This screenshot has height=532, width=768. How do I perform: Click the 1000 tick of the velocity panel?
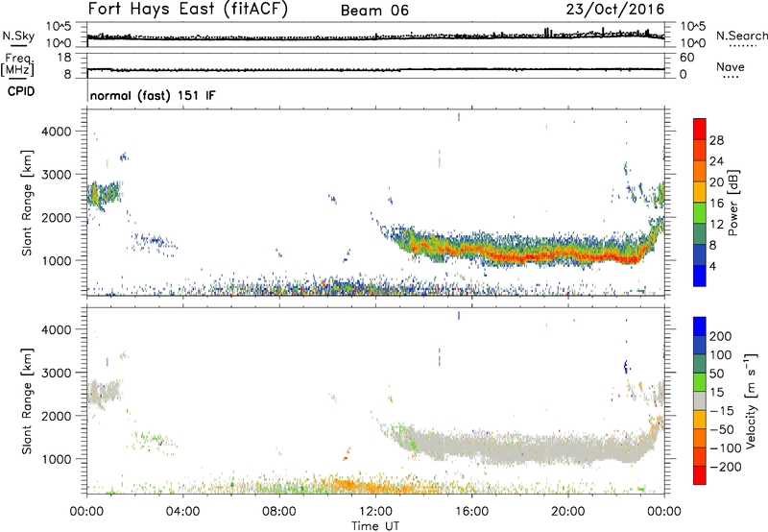[x=56, y=459]
